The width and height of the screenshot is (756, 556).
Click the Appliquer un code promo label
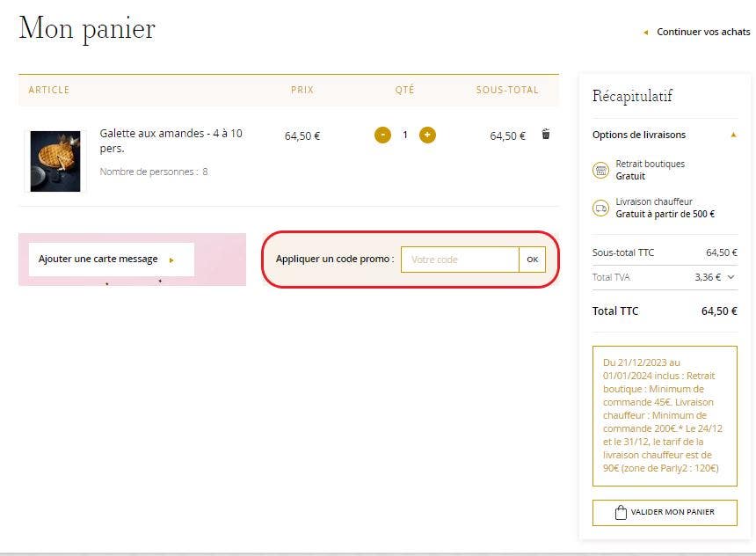[335, 260]
